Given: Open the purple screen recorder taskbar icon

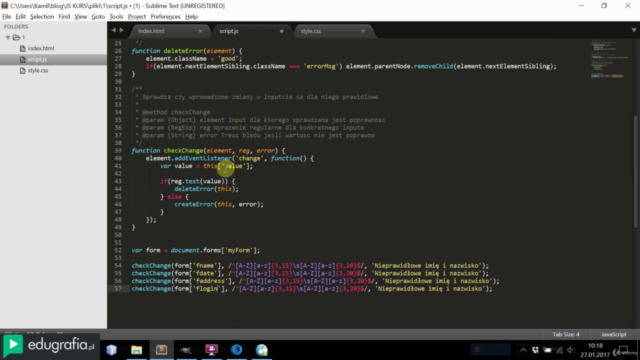Looking at the screenshot, I should coord(211,350).
